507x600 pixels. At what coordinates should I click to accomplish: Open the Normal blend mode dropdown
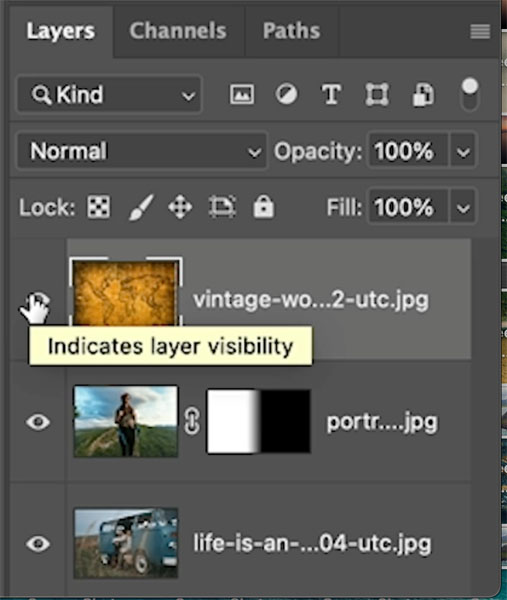(142, 151)
